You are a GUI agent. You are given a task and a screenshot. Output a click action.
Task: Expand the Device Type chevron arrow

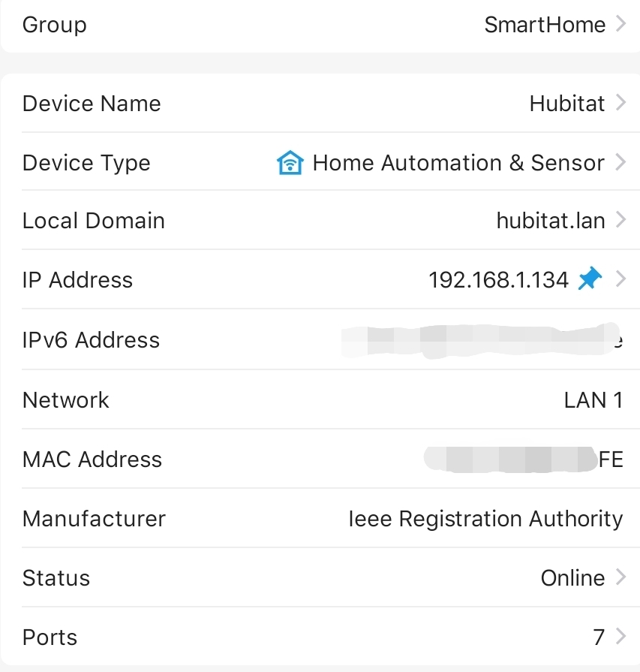620,162
